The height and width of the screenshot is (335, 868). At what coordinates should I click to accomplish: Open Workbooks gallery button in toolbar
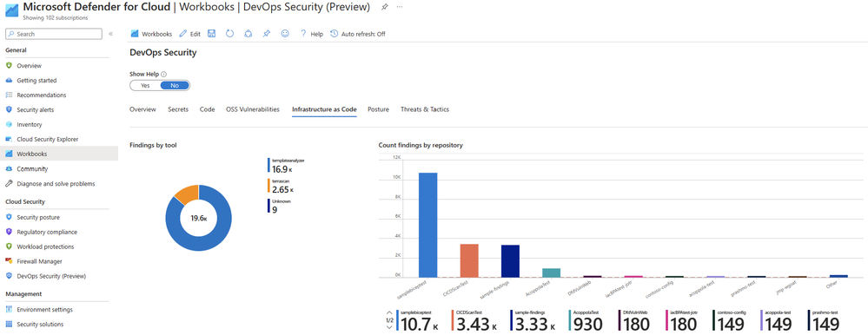(151, 34)
